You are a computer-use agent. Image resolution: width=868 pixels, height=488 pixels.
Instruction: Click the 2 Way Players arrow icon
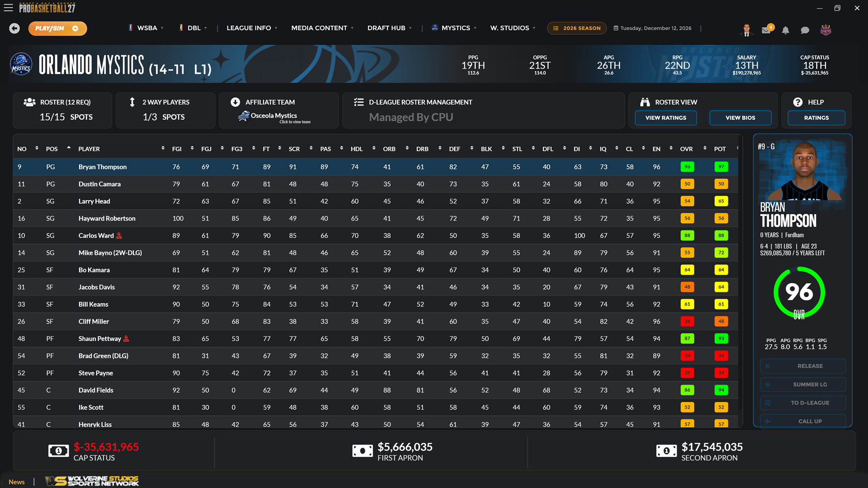(x=132, y=102)
